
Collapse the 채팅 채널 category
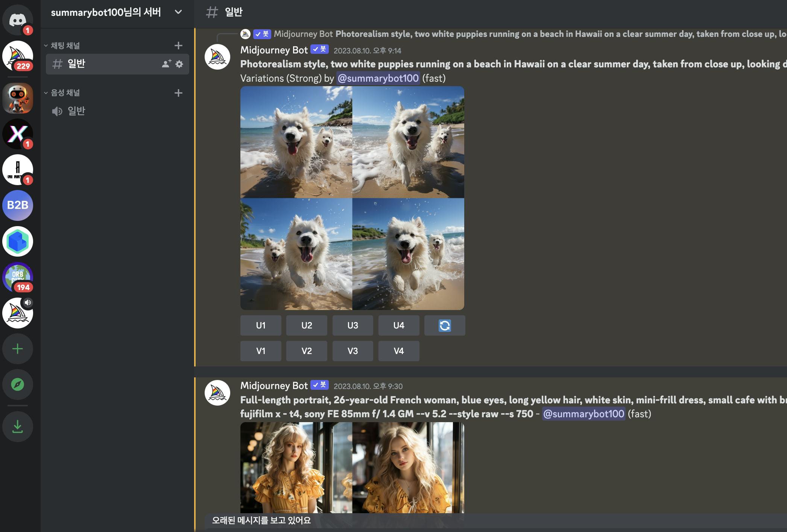(65, 46)
